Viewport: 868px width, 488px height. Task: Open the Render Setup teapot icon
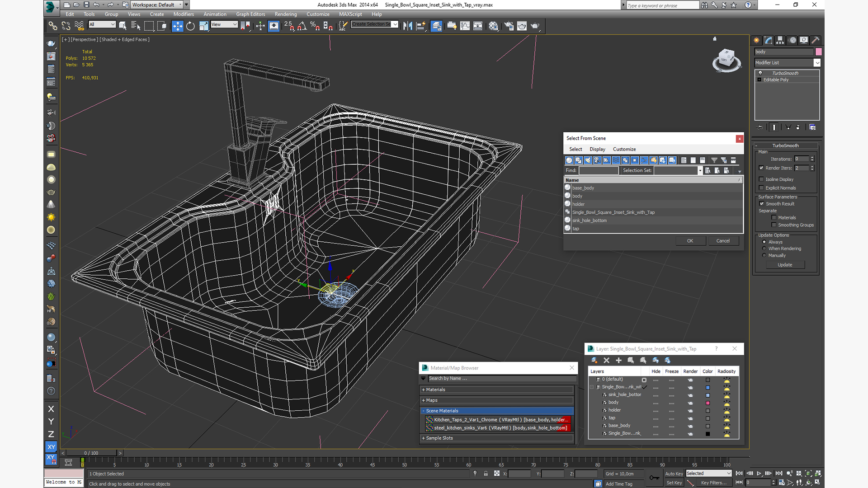[509, 26]
